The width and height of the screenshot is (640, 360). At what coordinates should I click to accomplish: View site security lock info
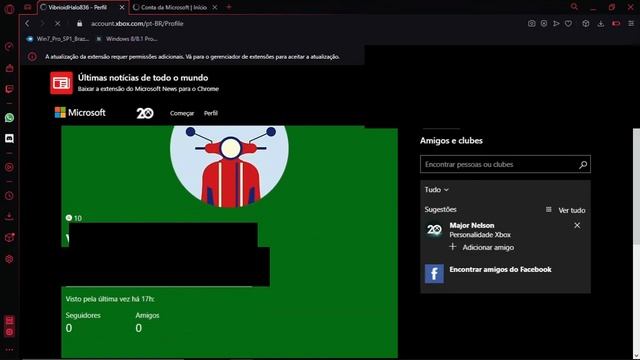[x=80, y=24]
